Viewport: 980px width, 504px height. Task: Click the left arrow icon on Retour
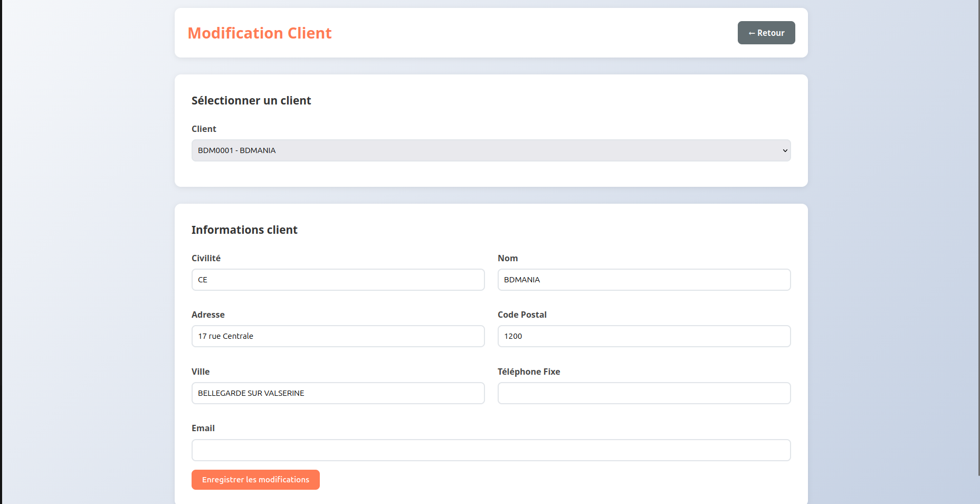click(751, 33)
